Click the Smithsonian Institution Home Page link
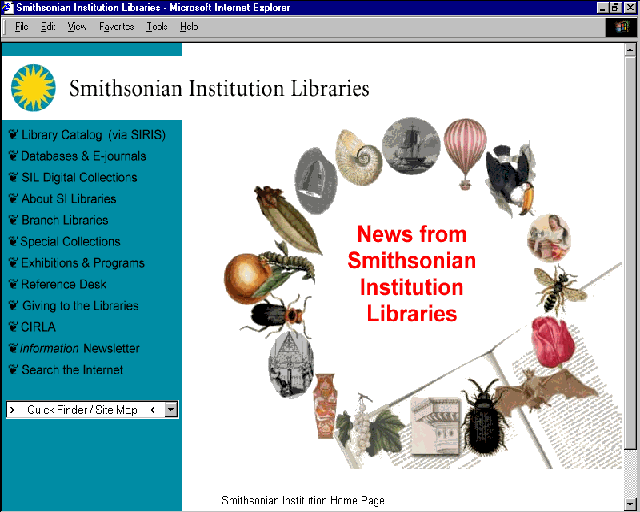This screenshot has width=640, height=512. pos(302,500)
